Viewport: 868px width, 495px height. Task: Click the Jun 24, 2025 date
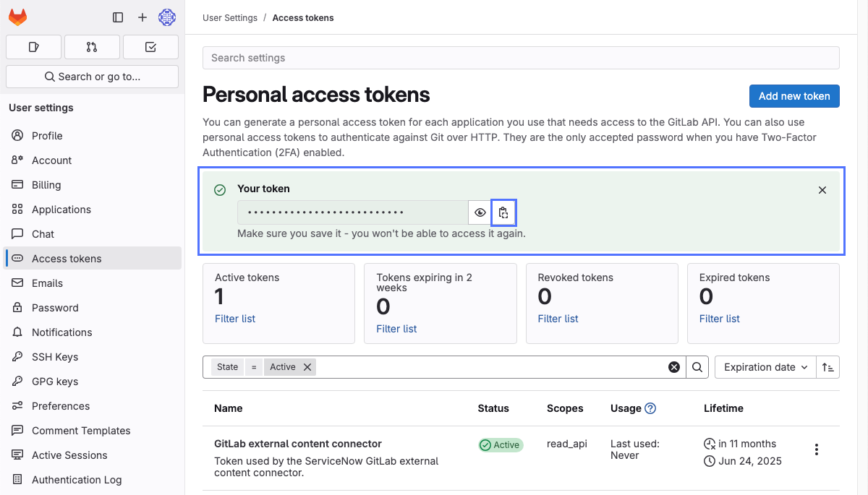tap(750, 461)
